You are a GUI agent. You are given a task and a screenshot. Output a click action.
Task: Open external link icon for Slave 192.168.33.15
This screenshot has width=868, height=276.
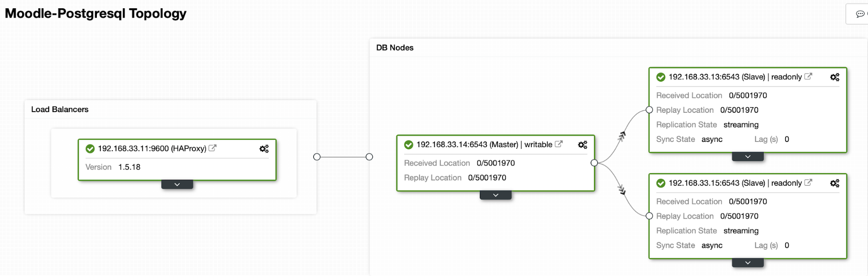[808, 183]
